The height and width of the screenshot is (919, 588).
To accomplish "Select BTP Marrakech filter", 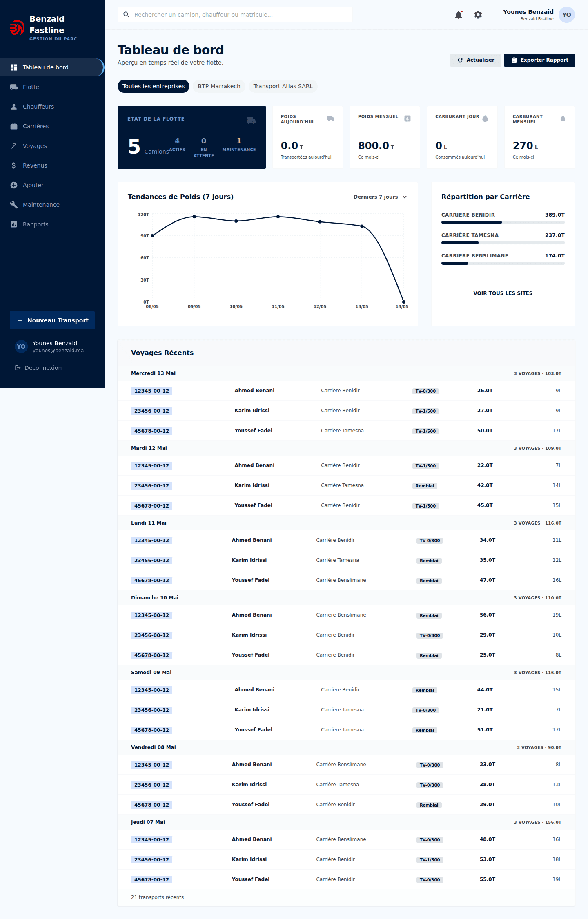I will 219,86.
